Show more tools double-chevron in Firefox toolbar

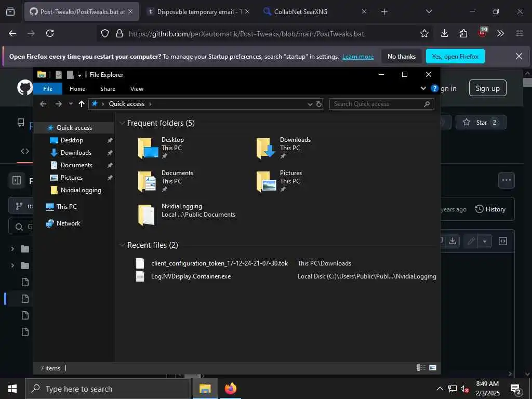[x=500, y=33]
